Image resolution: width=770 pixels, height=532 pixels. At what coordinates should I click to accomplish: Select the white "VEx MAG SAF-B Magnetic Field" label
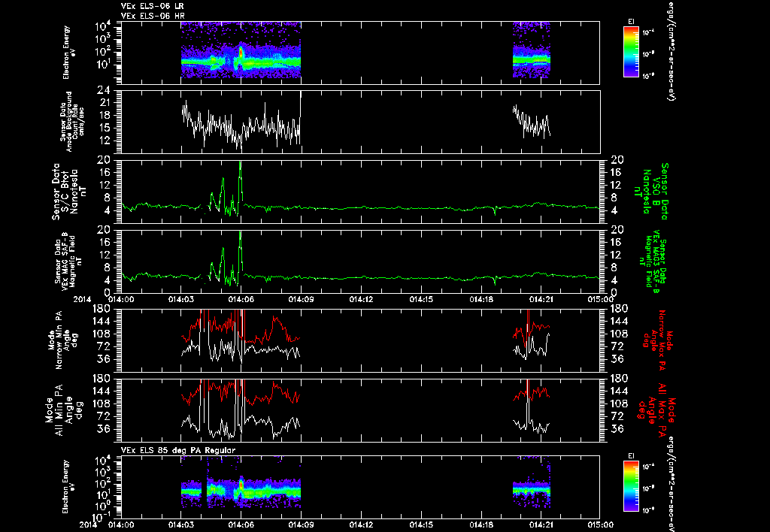[x=68, y=261]
